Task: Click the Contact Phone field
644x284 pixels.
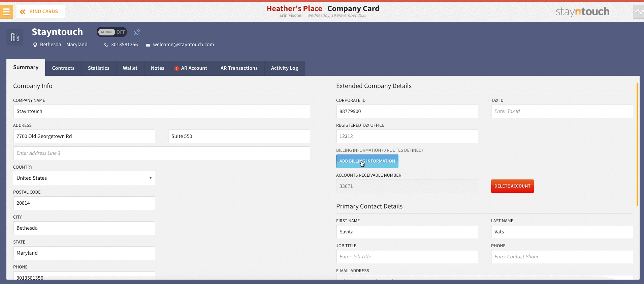Action: [562, 257]
